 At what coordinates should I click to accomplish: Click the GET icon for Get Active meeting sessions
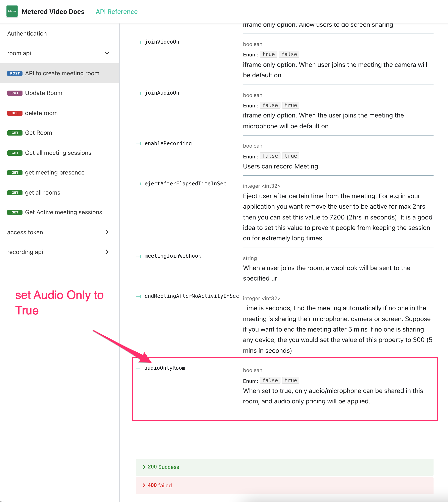pyautogui.click(x=15, y=212)
